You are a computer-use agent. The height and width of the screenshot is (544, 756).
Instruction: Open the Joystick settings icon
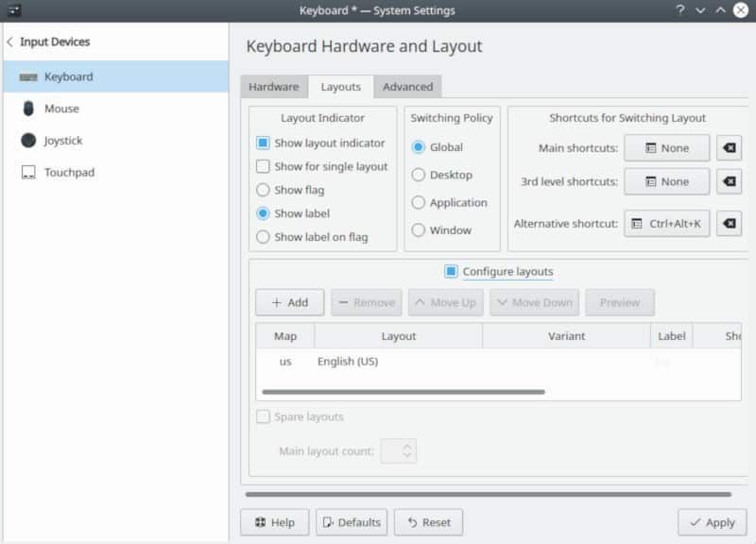[28, 141]
